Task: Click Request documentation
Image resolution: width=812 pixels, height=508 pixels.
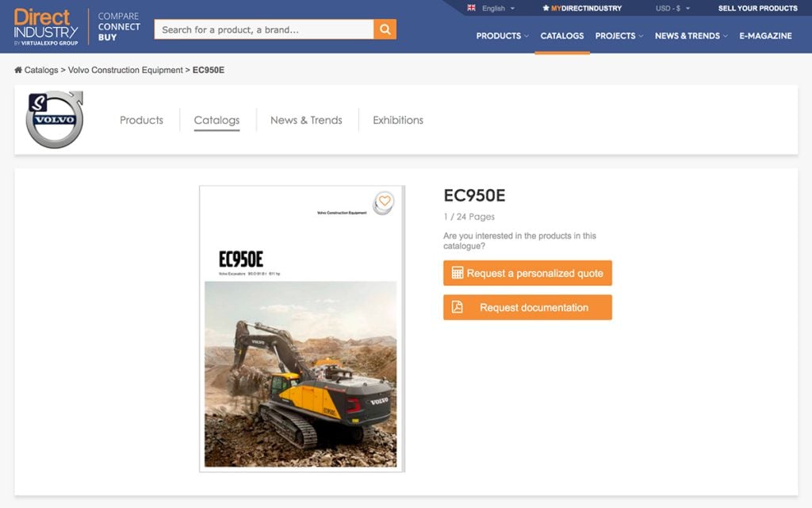Action: tap(527, 307)
